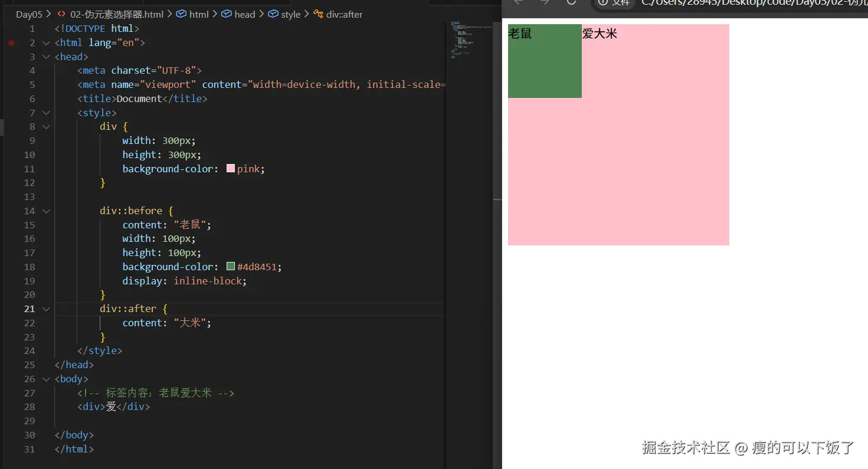Click the <div>爱</div> line of code

point(113,407)
